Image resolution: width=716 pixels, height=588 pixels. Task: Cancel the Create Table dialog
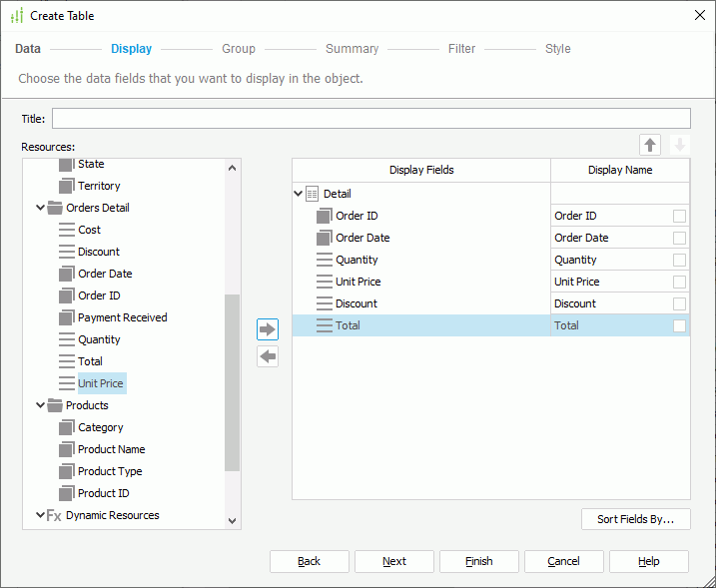pyautogui.click(x=564, y=561)
